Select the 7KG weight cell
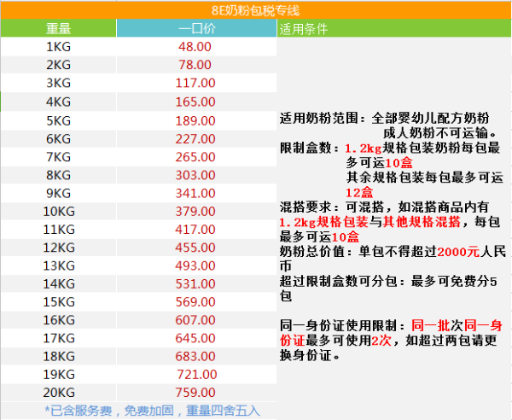 (58, 157)
